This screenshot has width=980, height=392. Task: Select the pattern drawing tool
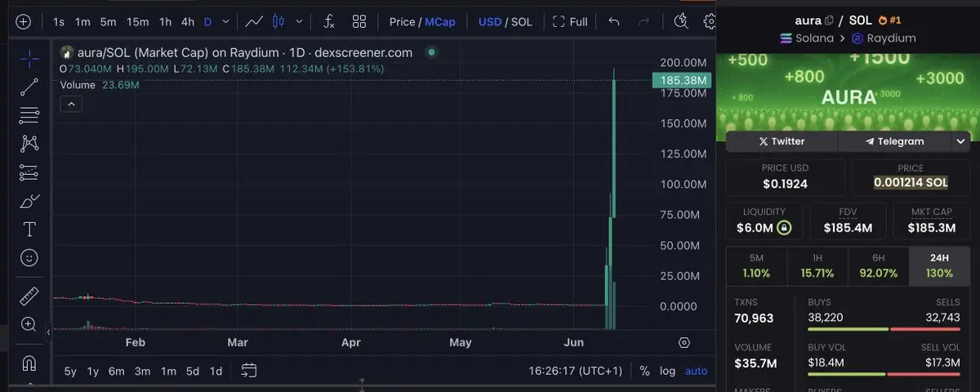pos(29,144)
